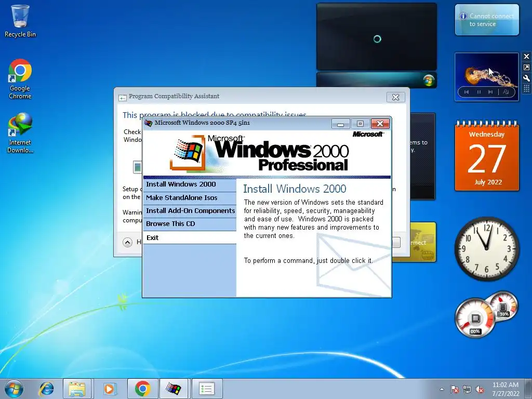Open slideshow gadget options wrench
Viewport: 532px width, 399px height.
[x=526, y=78]
